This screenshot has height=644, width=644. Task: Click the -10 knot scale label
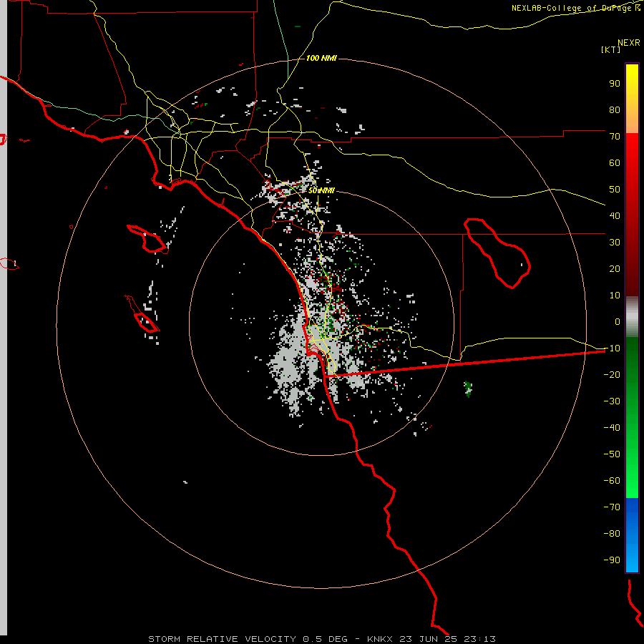click(x=612, y=348)
